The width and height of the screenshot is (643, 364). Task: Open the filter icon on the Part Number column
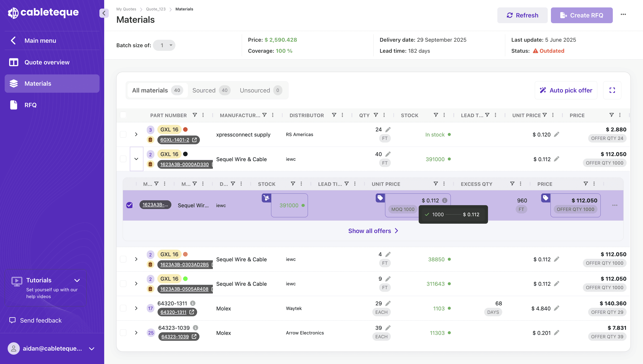tap(195, 115)
